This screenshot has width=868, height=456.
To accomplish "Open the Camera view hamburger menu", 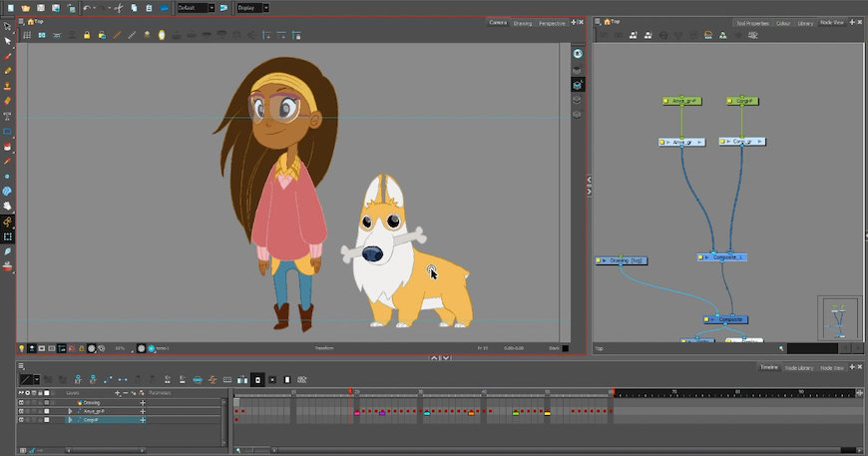I will [21, 22].
